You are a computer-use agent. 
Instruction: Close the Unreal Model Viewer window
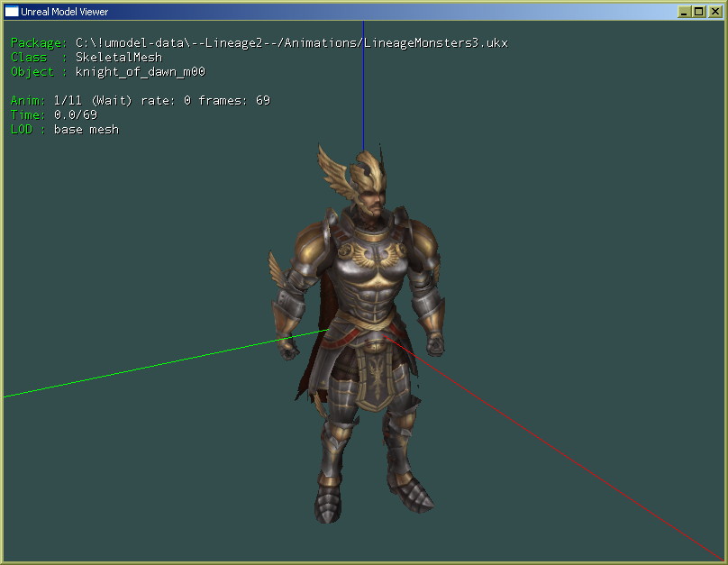(715, 12)
